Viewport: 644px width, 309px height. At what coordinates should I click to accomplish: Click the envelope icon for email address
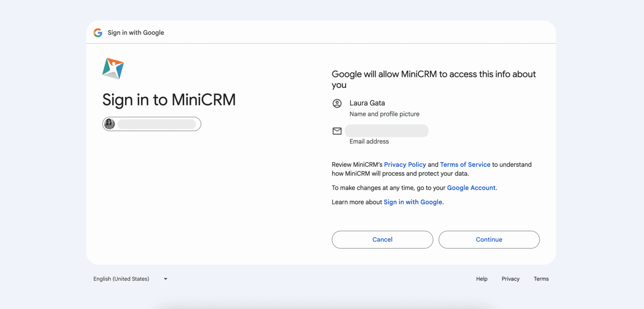pos(337,131)
